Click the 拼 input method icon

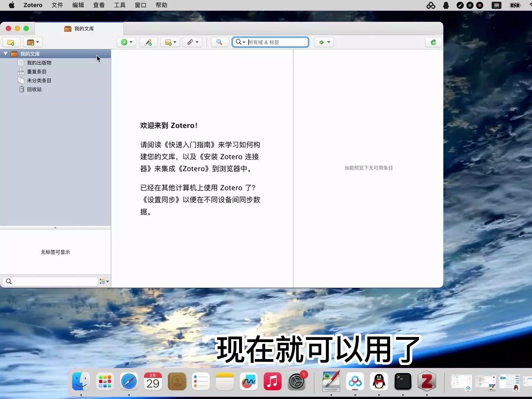497,5
